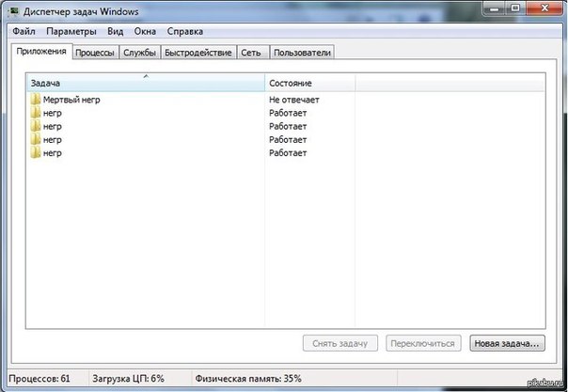The height and width of the screenshot is (392, 568).
Task: Click 'Физическая память: 35%' status entry
Action: tap(248, 379)
